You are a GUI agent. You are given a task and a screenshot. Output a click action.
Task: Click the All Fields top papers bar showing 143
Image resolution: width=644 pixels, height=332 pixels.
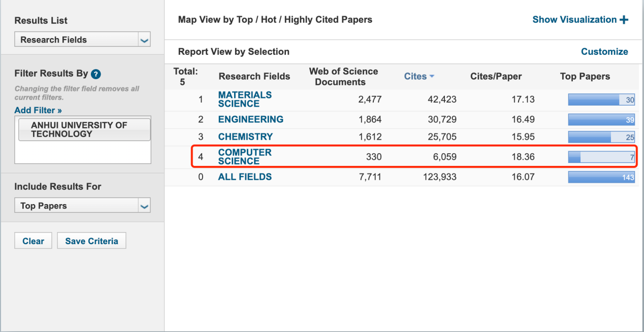pyautogui.click(x=601, y=177)
